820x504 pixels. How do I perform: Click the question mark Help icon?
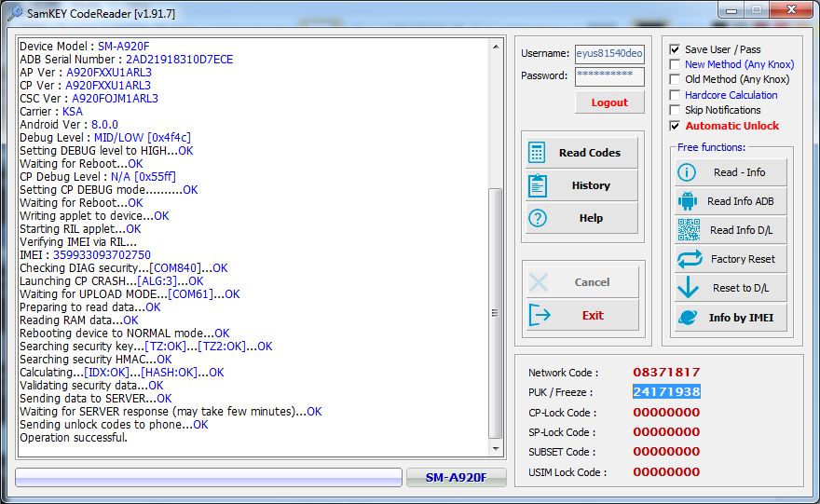(537, 218)
